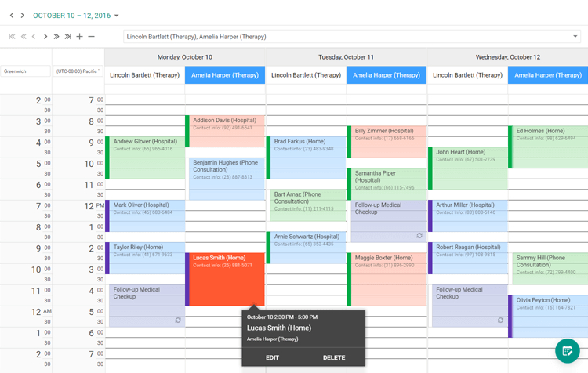Click previous resource page double-arrow icon
The image size is (588, 373).
pyautogui.click(x=24, y=36)
